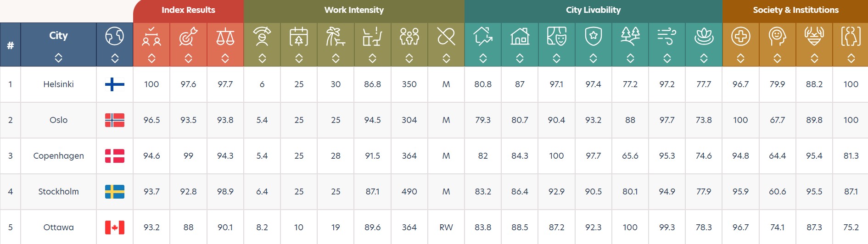Select the palm tree vacation column icon

(x=336, y=36)
